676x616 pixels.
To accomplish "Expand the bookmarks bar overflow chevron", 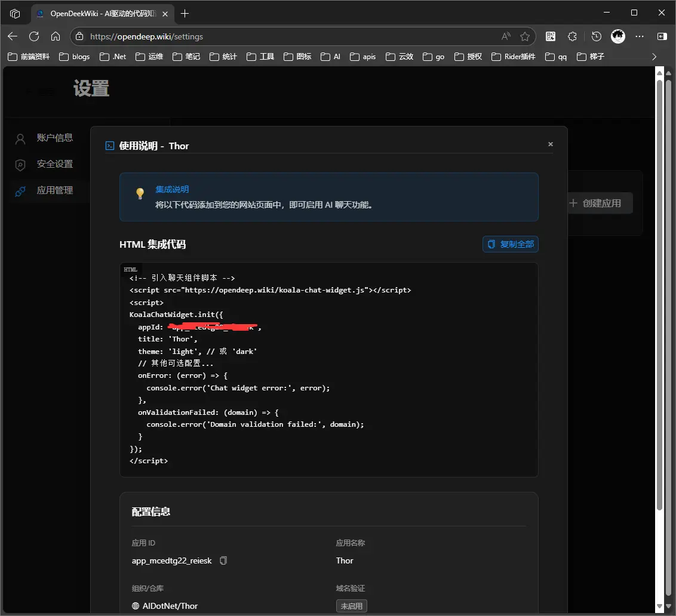I will 654,57.
